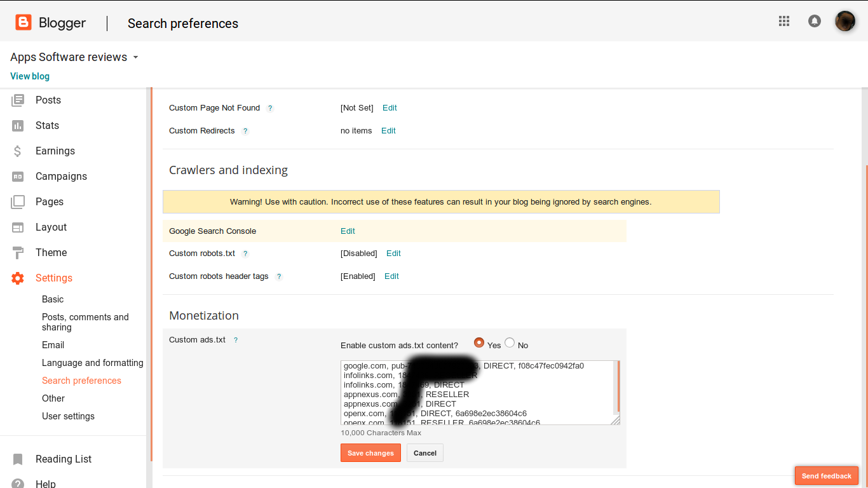Show help for Custom robots.txt
The image size is (868, 488).
(245, 254)
